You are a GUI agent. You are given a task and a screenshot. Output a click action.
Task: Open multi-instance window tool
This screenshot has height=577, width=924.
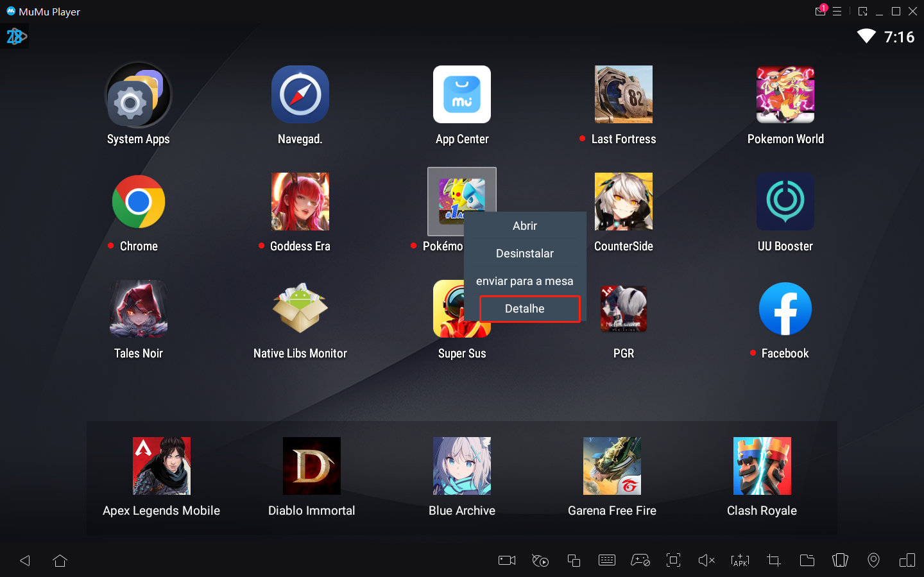(574, 560)
